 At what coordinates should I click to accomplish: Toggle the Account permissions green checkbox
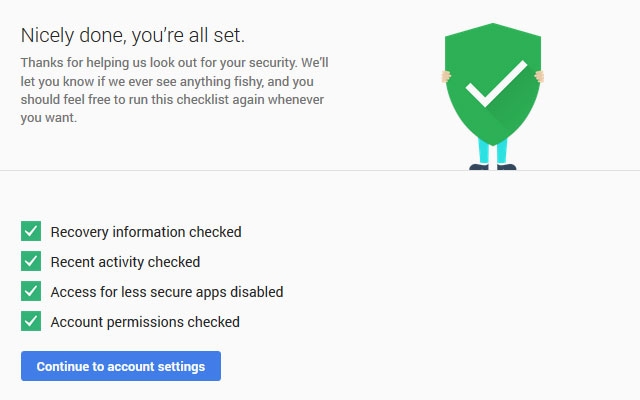click(x=31, y=322)
